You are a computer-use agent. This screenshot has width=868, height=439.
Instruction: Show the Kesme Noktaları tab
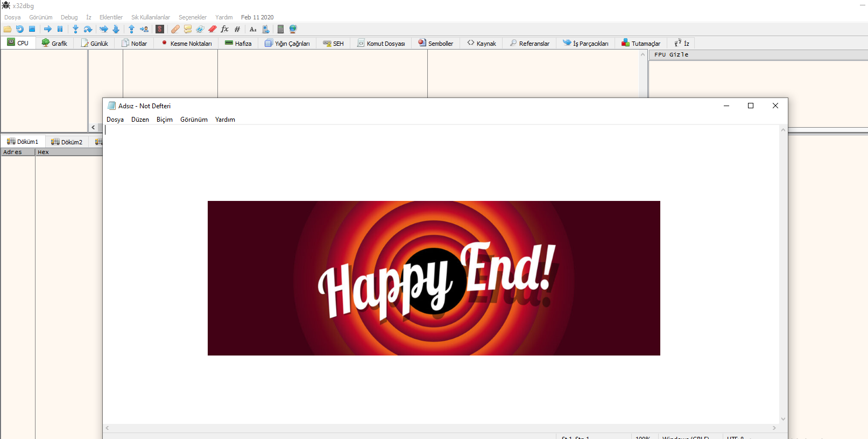tap(186, 43)
